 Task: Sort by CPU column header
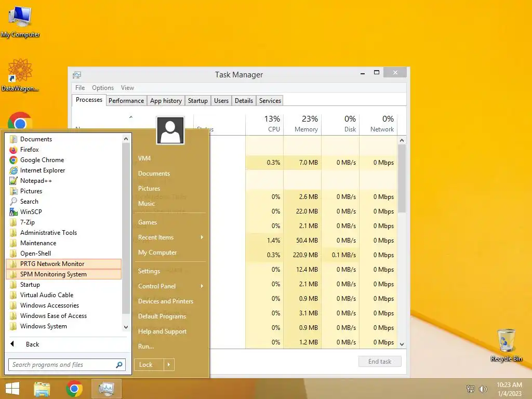pyautogui.click(x=264, y=124)
